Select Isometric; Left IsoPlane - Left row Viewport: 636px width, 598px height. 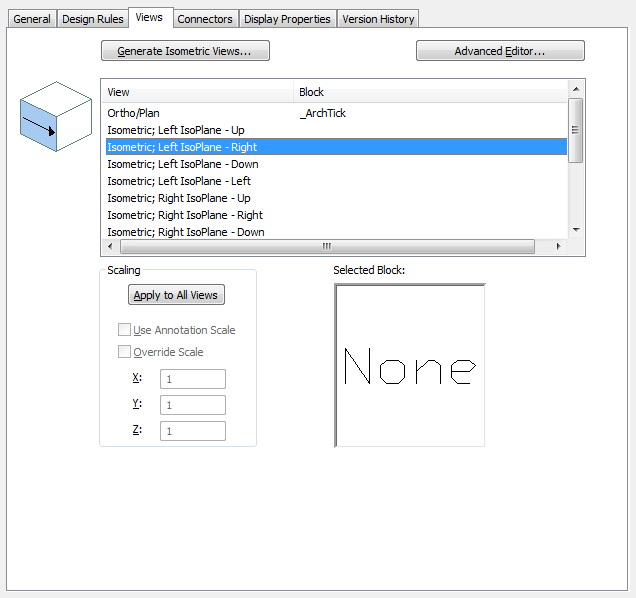336,181
